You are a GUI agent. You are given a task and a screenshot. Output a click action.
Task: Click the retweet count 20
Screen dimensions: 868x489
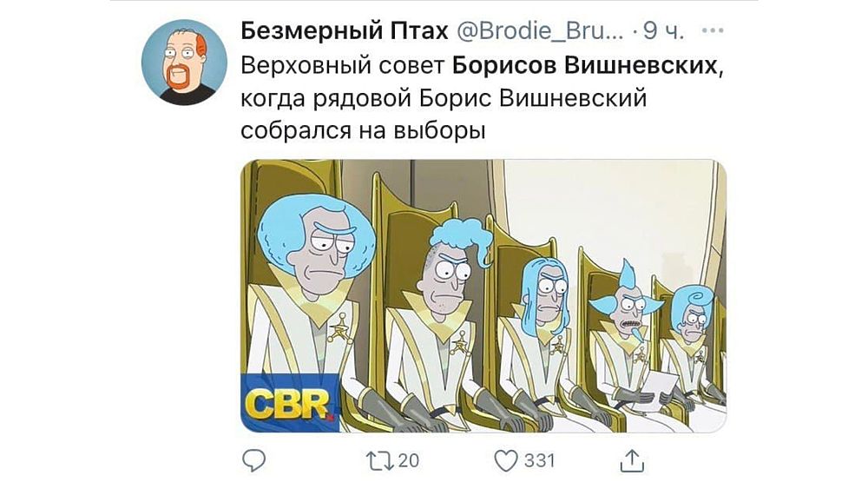click(409, 460)
